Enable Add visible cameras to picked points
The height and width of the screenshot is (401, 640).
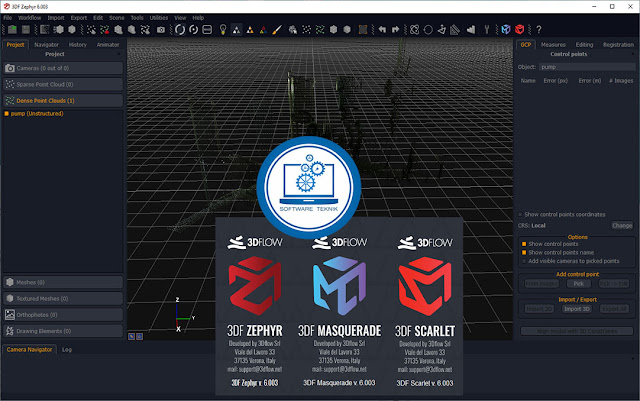524,261
